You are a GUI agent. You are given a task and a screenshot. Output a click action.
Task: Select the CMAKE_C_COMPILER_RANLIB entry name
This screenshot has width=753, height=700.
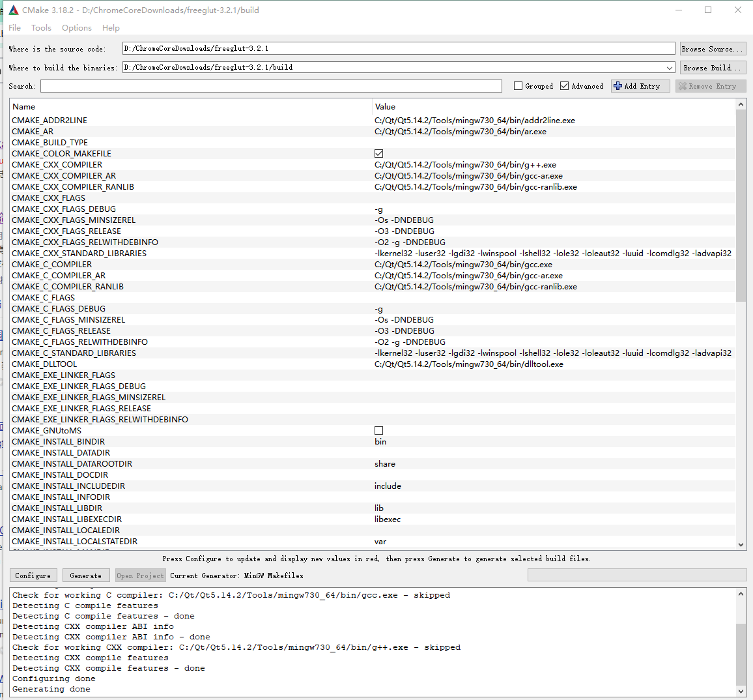pyautogui.click(x=68, y=287)
